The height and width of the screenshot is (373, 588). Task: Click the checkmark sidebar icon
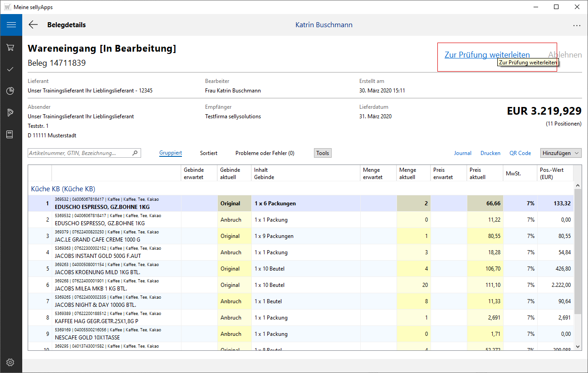[x=11, y=69]
